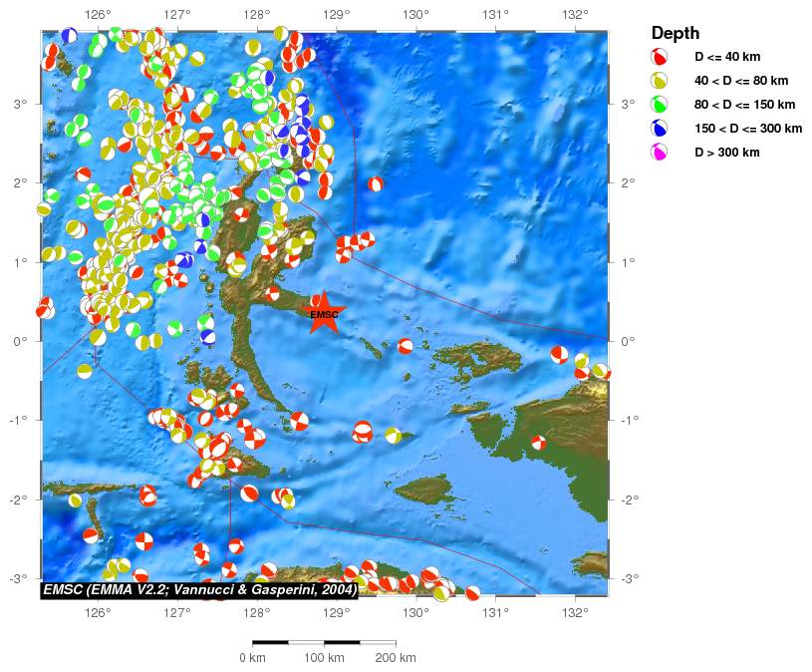Click the lone red beachball just east of the EMSC star
The height and width of the screenshot is (672, 812).
[406, 346]
